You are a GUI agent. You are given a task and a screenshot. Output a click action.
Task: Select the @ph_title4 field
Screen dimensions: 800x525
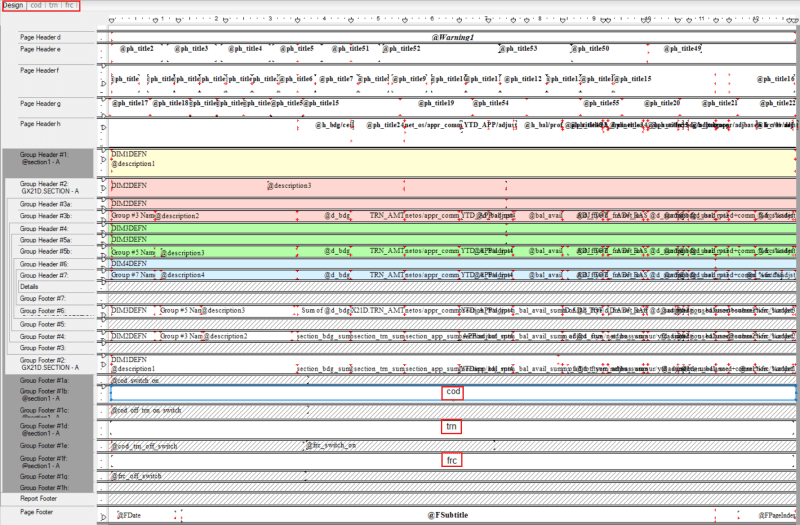(245, 49)
